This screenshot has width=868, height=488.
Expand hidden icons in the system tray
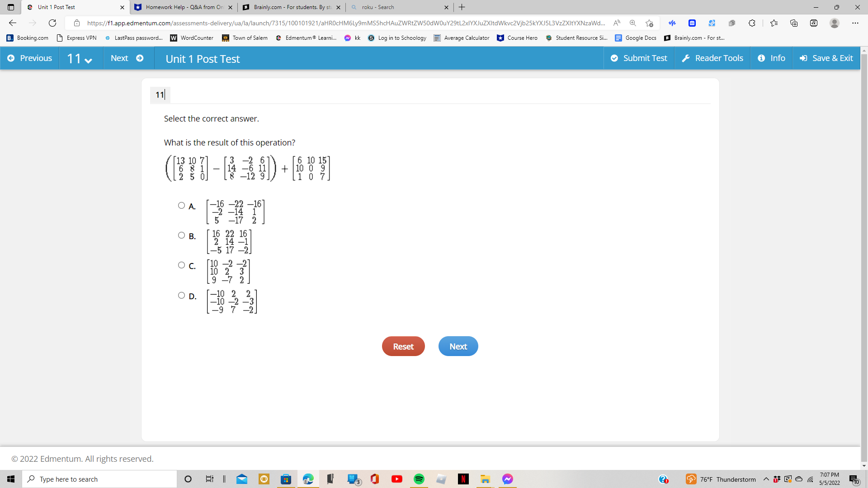765,479
